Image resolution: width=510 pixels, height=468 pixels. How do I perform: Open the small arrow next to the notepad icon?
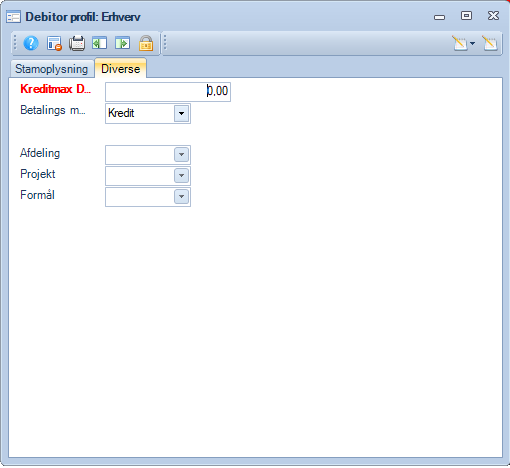coord(472,43)
